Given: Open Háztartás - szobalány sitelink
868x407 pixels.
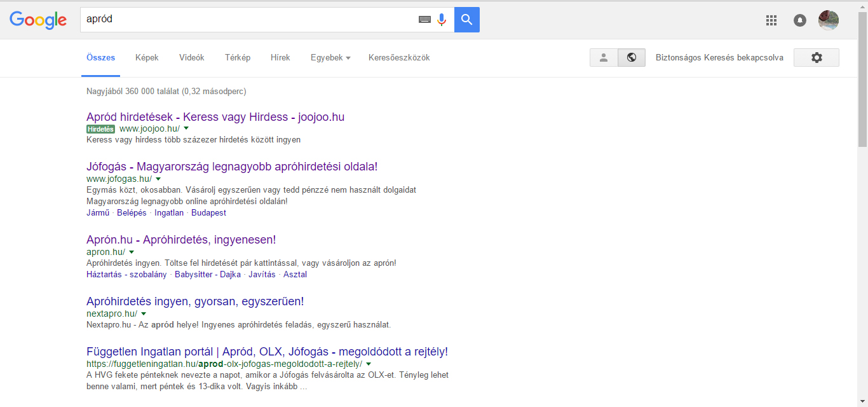Looking at the screenshot, I should pyautogui.click(x=126, y=275).
